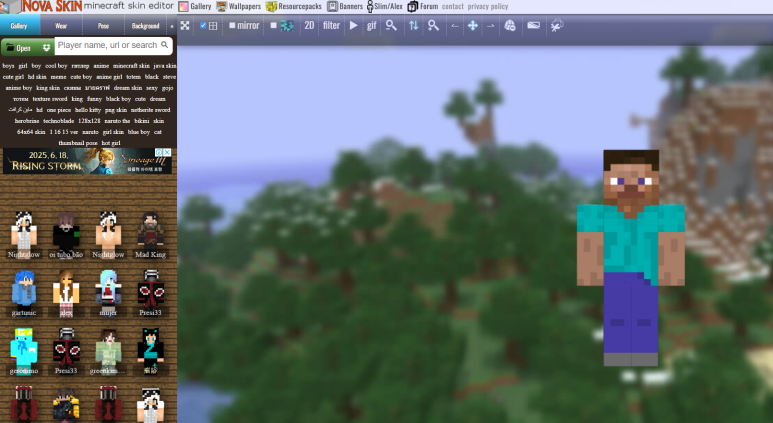Select the alex skin thumbnail
This screenshot has width=773, height=423.
click(66, 293)
